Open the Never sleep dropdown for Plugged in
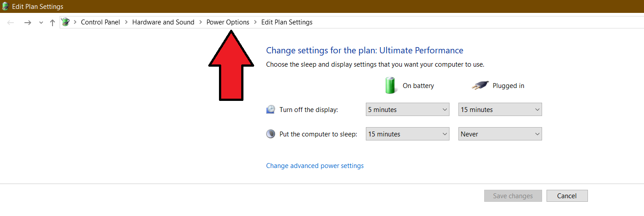The height and width of the screenshot is (216, 644). click(x=500, y=134)
